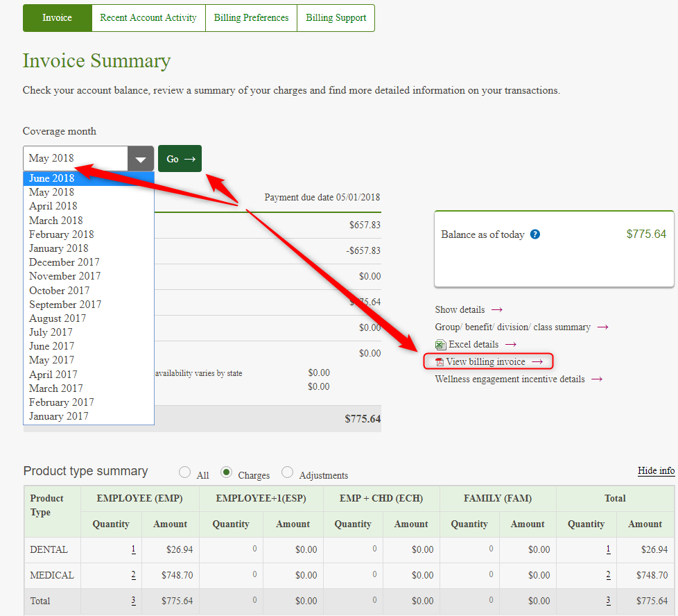
Task: Click the arrow after Show details
Action: 496,310
